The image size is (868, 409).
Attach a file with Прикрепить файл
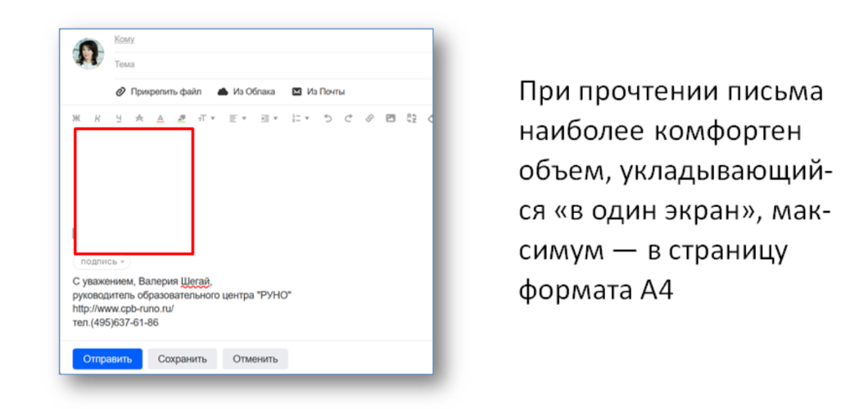[x=159, y=92]
